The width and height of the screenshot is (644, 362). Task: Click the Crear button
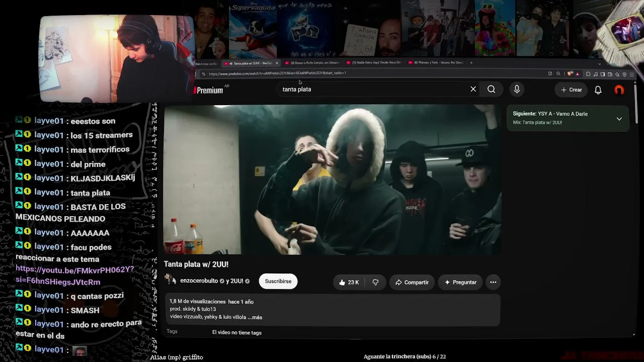pos(572,90)
